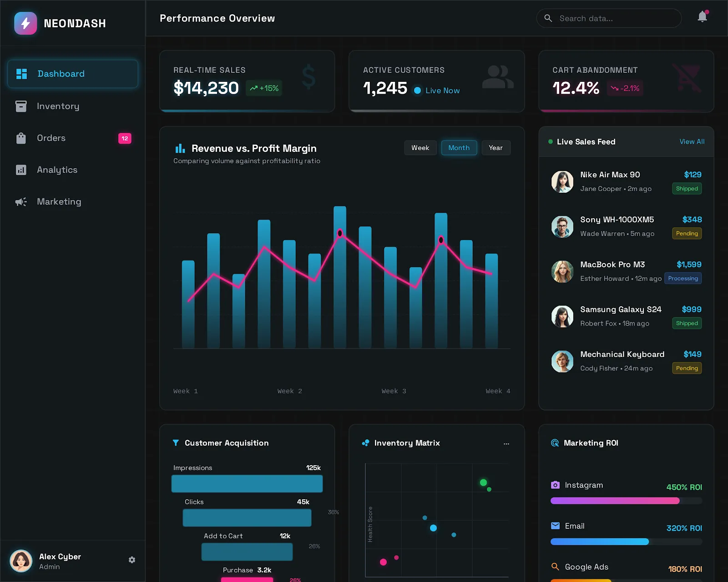Click the Customer Acquisition funnel icon
This screenshot has width=728, height=582.
[176, 442]
